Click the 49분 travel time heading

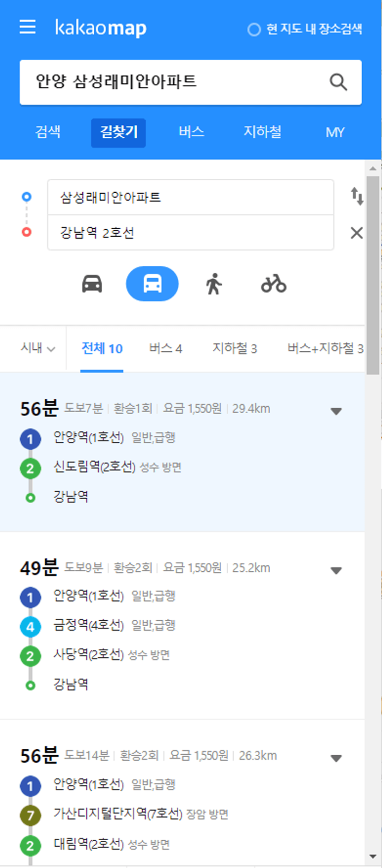click(x=39, y=568)
